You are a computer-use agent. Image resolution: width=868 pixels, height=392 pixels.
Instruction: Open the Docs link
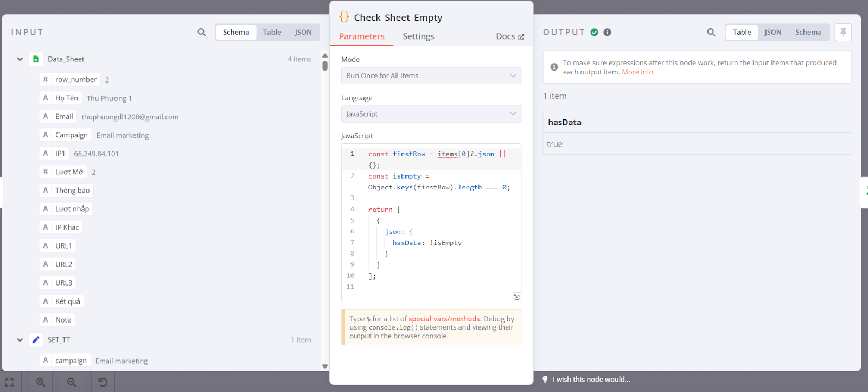(510, 36)
